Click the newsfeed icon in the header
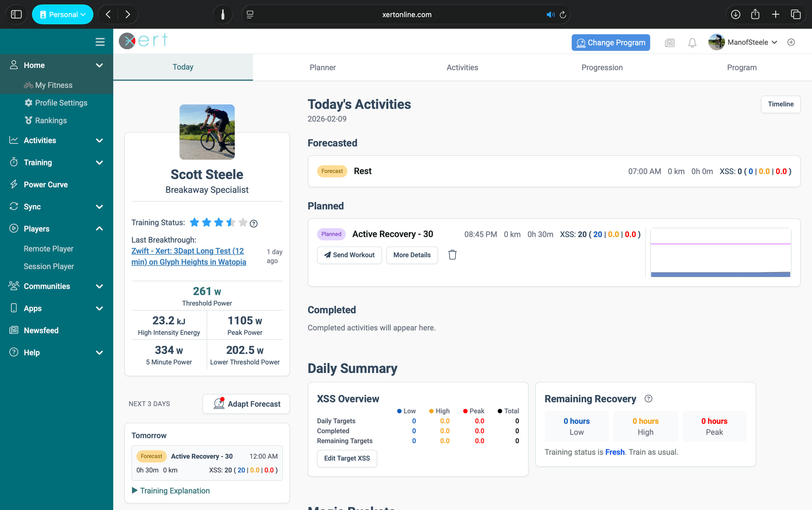 [x=669, y=43]
